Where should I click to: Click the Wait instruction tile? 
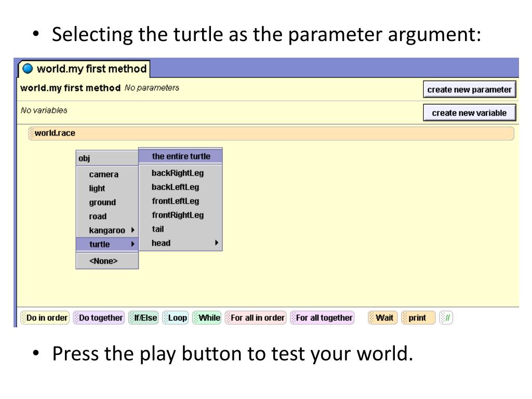tap(382, 318)
